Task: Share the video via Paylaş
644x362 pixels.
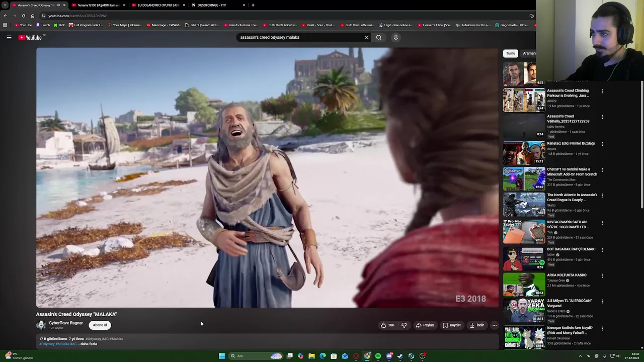Action: [x=425, y=325]
